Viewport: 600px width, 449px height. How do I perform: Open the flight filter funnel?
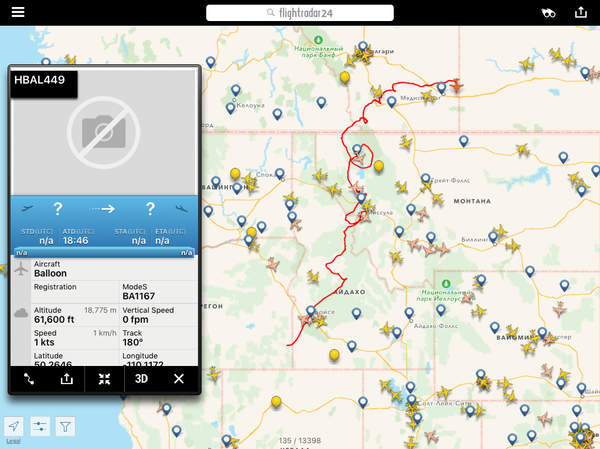(65, 426)
